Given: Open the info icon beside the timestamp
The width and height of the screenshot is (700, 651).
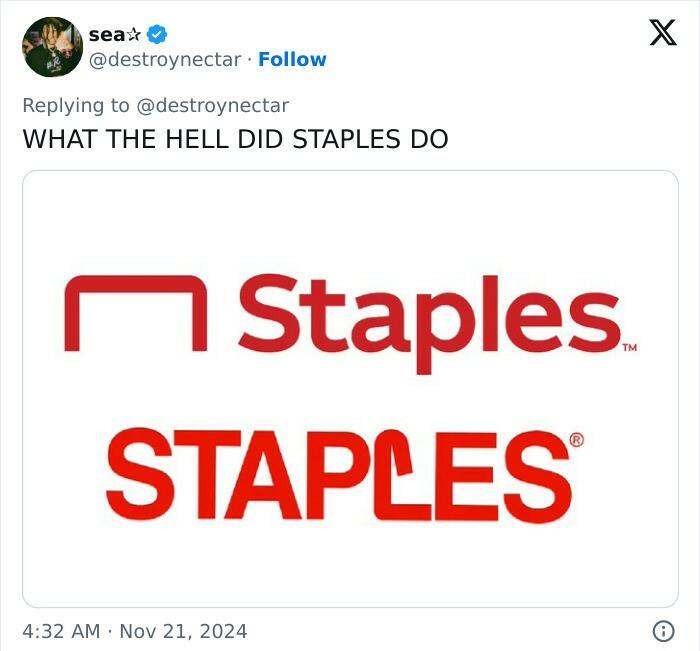Looking at the screenshot, I should tap(662, 631).
